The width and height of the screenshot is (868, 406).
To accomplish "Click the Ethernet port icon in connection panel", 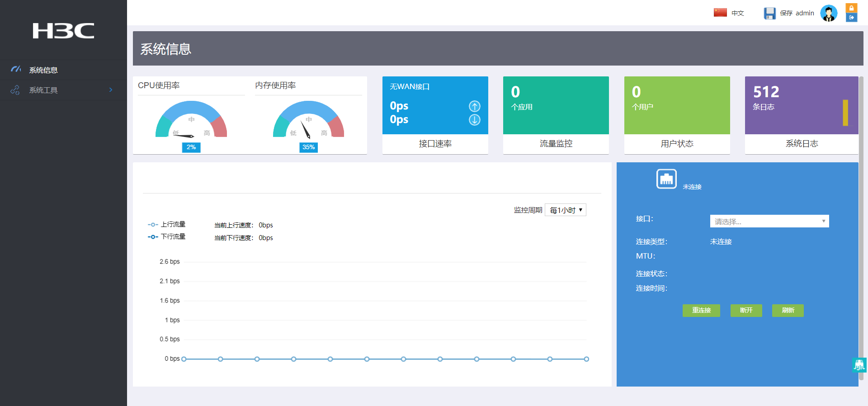I will click(x=666, y=179).
